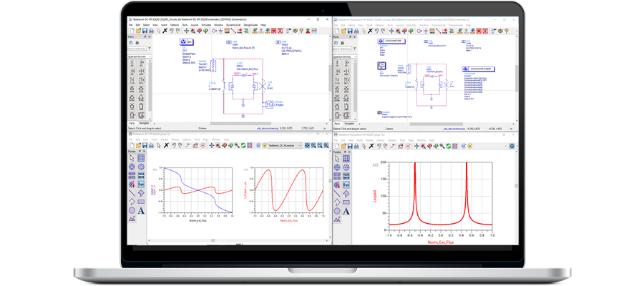Select Rectangular Plot icon in left plot palette
Viewport: 644px width, 286px height.
click(x=142, y=159)
